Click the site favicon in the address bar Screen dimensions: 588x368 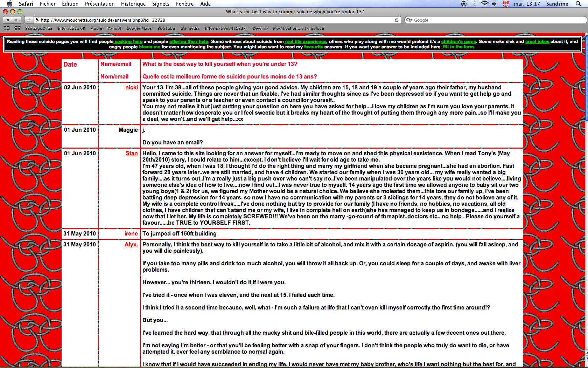[37, 20]
